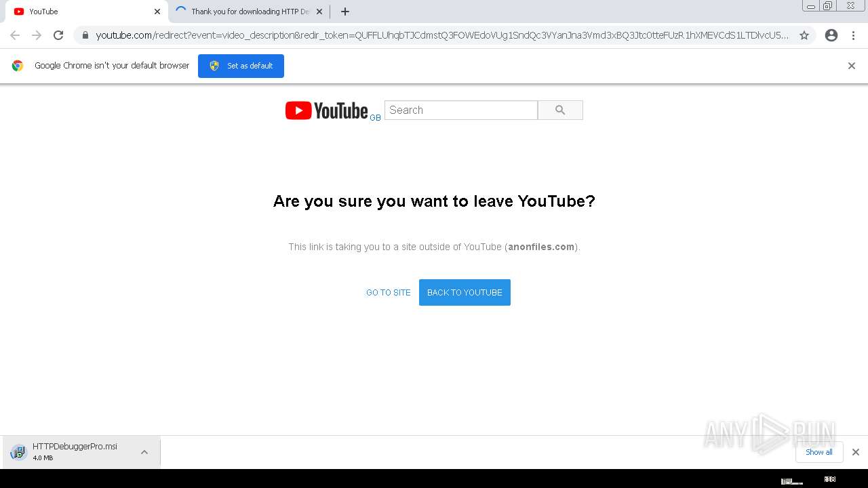Close the downloads shelf
This screenshot has height=488, width=868.
(x=856, y=452)
